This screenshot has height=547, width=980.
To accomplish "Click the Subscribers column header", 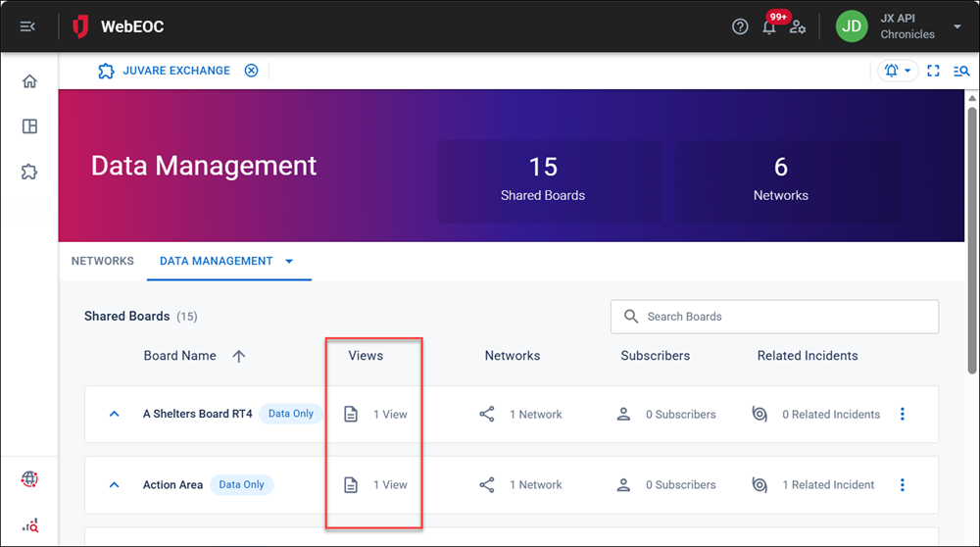I will pos(656,356).
